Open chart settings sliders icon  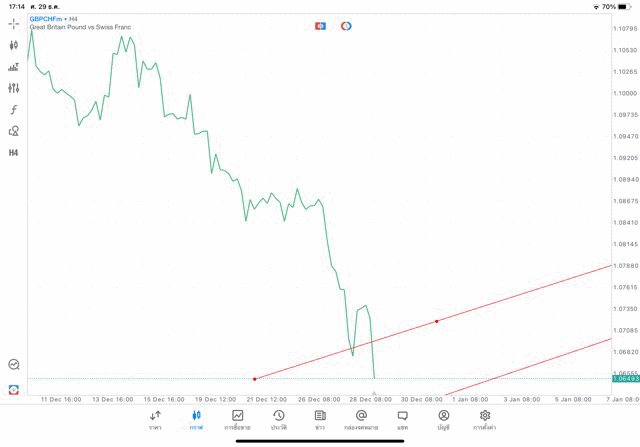(x=13, y=88)
